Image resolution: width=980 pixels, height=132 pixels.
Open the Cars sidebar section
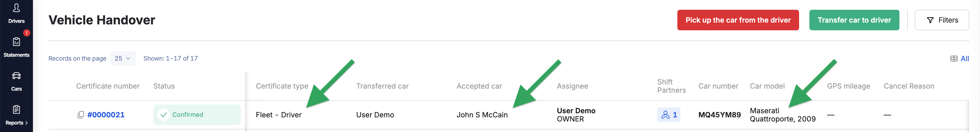tap(16, 81)
